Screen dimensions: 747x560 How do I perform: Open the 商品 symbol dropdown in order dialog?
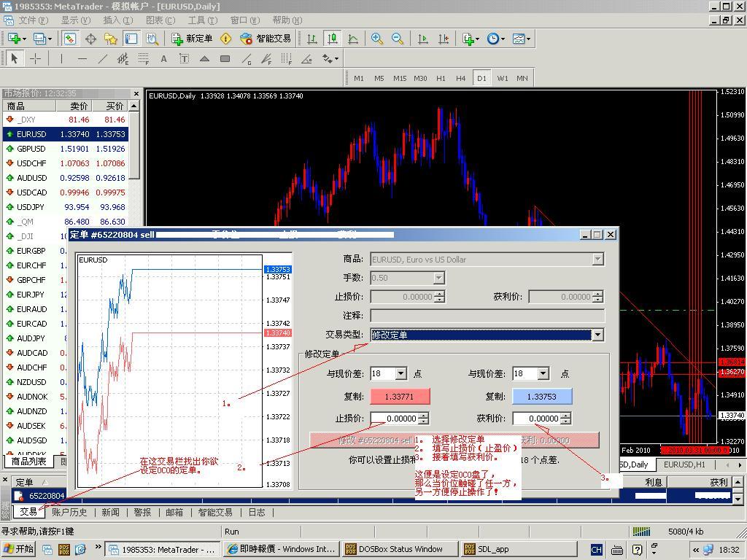click(x=598, y=259)
